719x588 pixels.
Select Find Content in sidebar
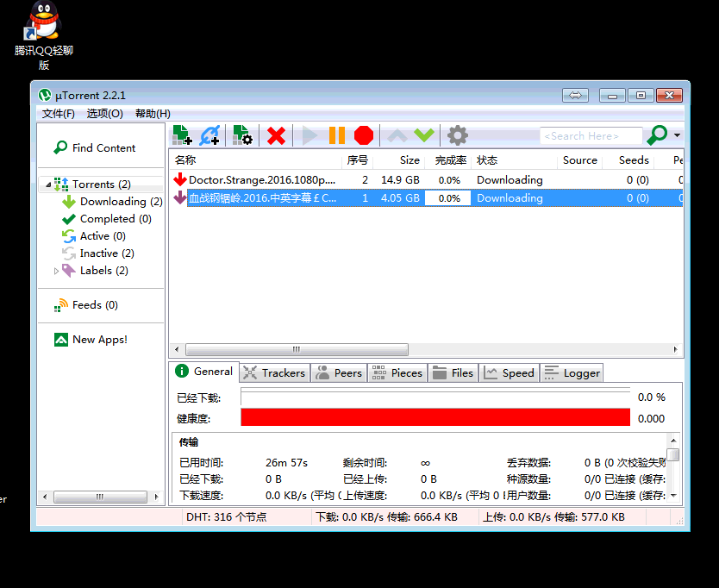(95, 147)
